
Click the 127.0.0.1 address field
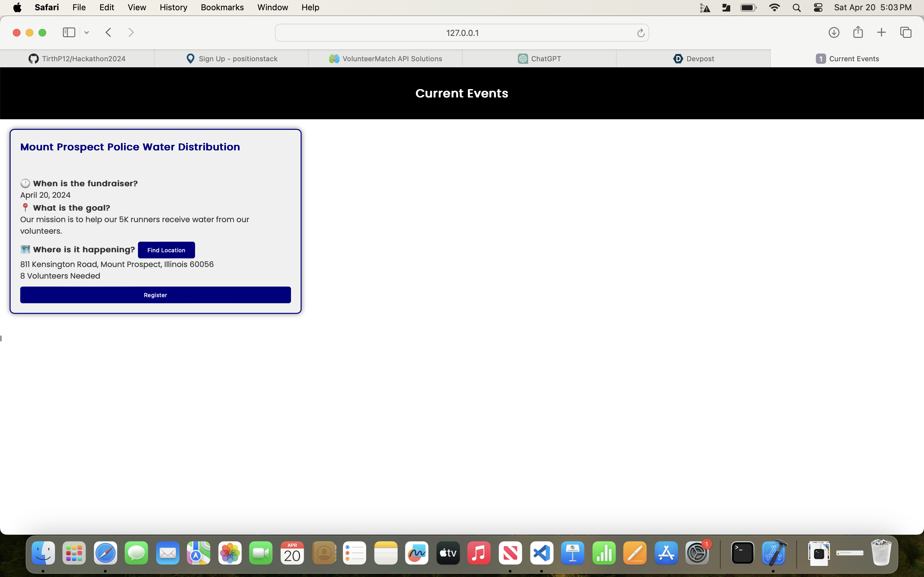tap(462, 33)
